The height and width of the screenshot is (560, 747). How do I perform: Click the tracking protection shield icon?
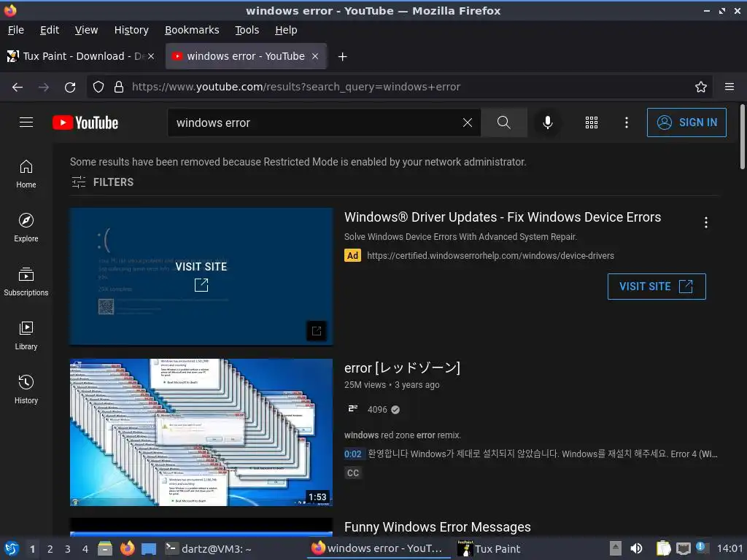coord(98,87)
